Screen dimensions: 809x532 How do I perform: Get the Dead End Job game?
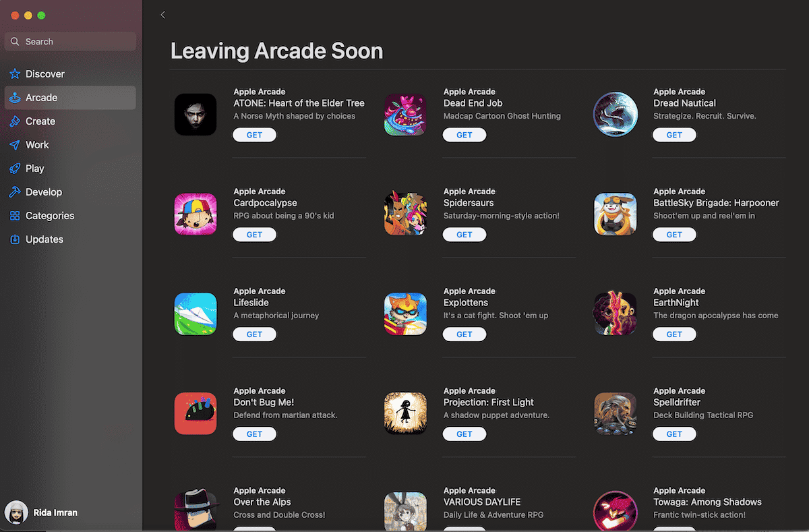(465, 135)
